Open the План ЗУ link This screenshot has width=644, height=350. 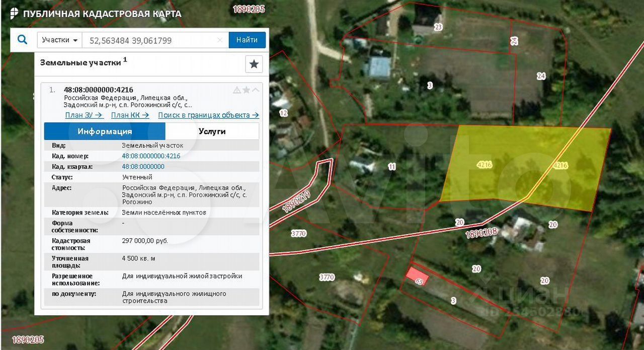pos(84,115)
